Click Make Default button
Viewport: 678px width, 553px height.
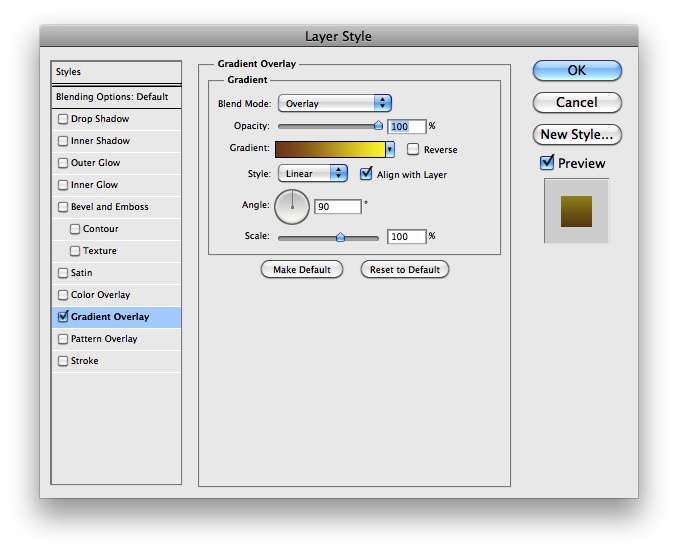[x=302, y=269]
